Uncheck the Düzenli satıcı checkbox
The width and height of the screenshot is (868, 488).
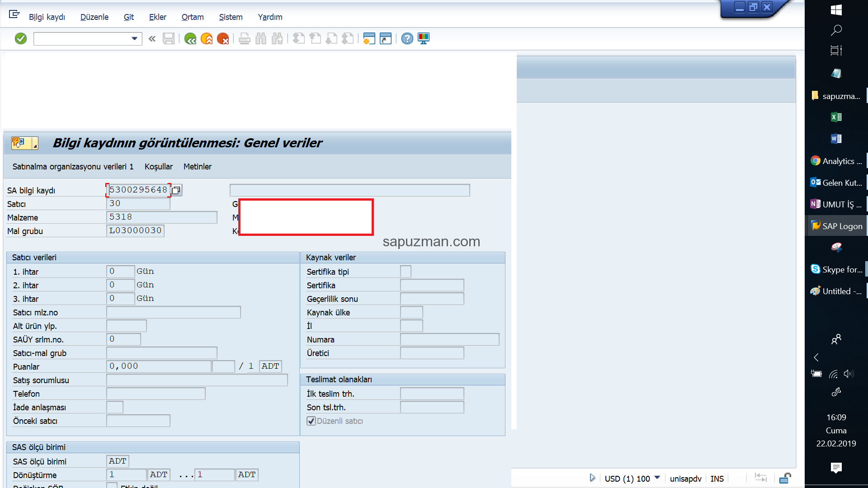tap(311, 421)
